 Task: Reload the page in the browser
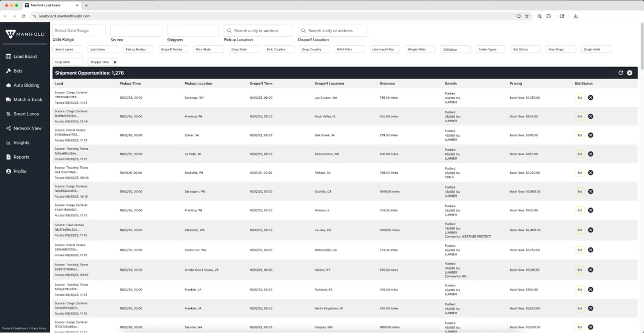(x=23, y=16)
